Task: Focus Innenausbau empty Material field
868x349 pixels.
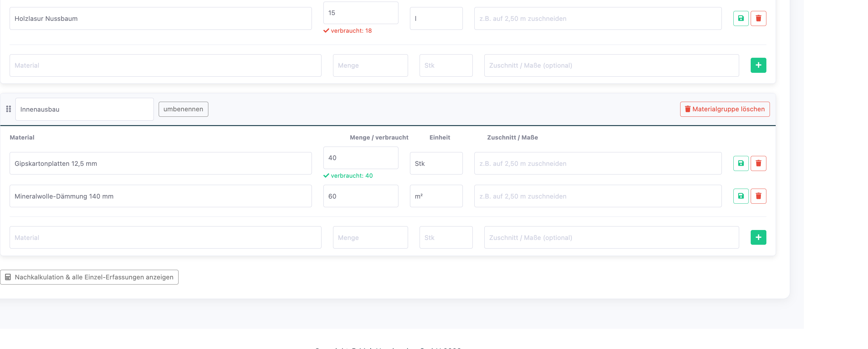Action: pos(165,237)
